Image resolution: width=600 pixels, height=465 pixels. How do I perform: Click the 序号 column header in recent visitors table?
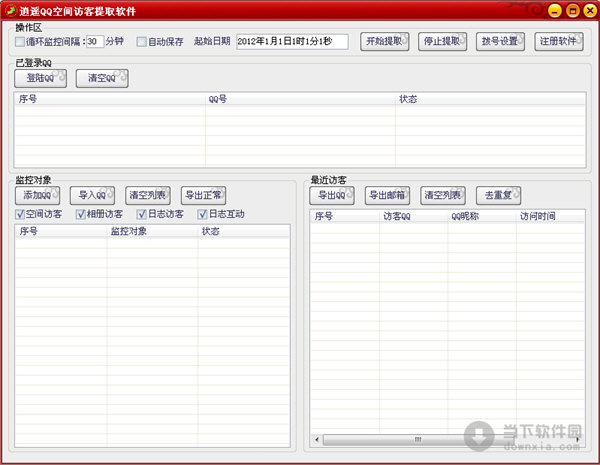(345, 216)
